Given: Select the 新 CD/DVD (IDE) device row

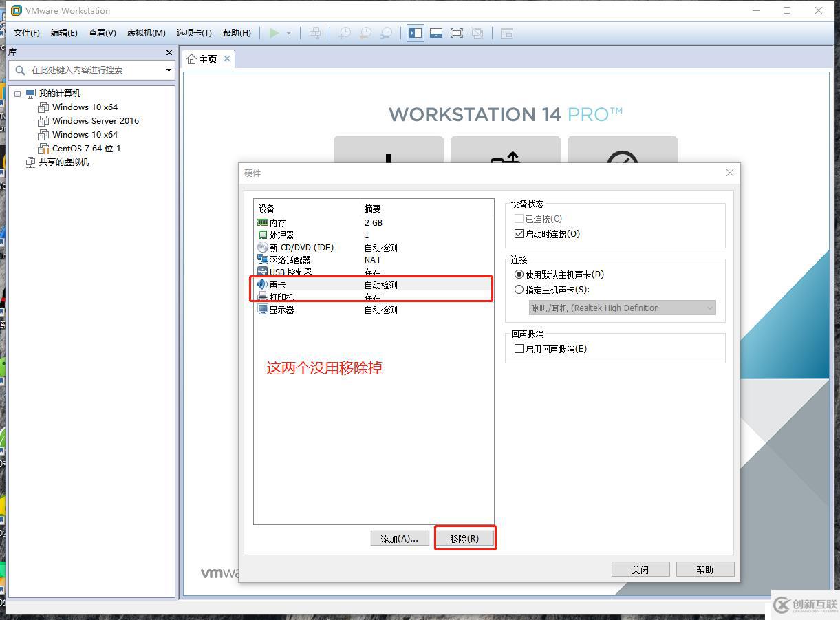Looking at the screenshot, I should [x=374, y=248].
